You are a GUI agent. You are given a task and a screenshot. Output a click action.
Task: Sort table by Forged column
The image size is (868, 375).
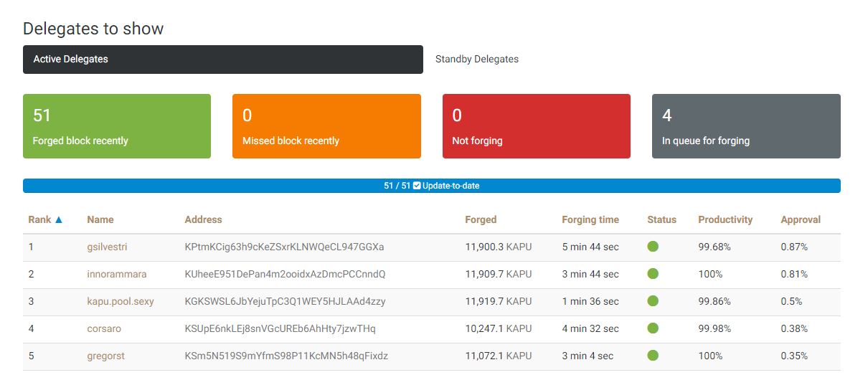(481, 219)
